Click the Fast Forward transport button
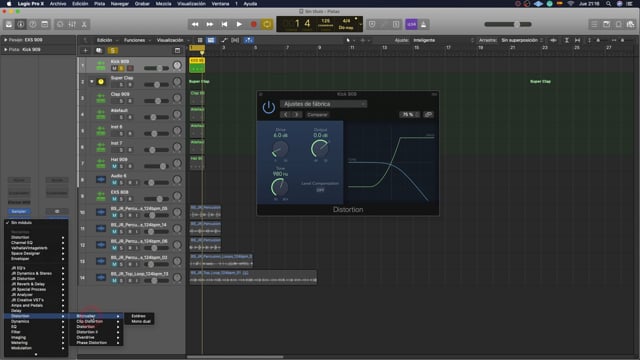This screenshot has width=640, height=360. tap(210, 24)
